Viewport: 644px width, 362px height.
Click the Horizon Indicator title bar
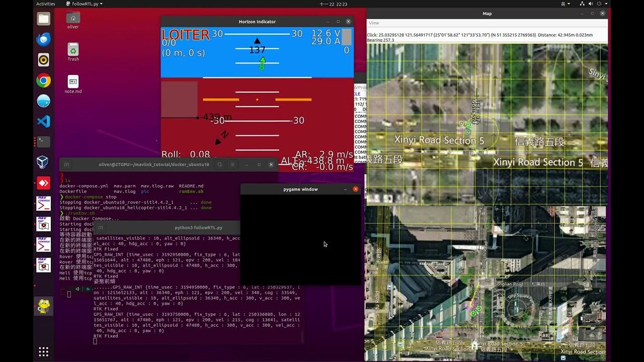click(x=257, y=22)
